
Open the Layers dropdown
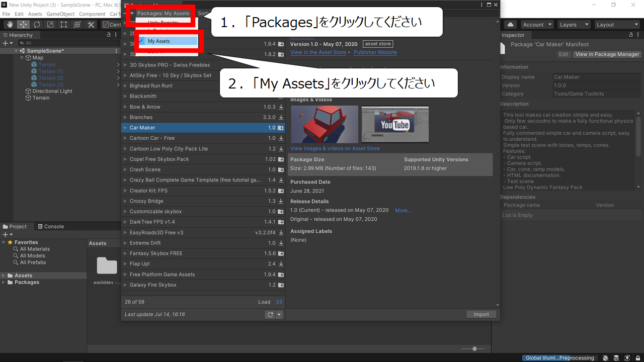click(573, 25)
